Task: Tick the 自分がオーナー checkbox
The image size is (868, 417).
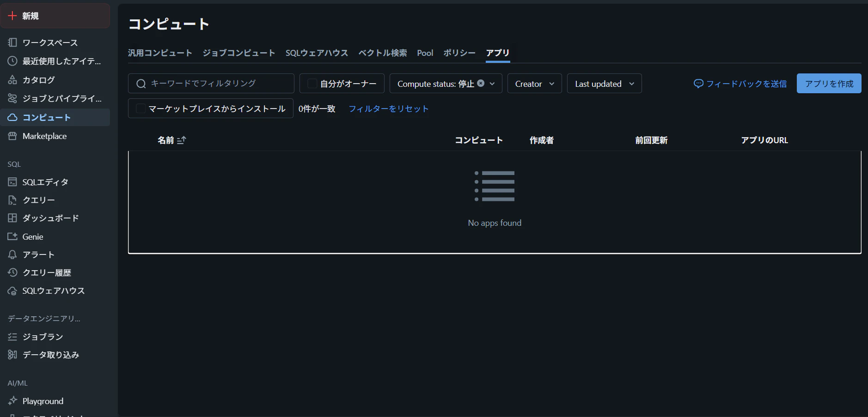Action: pyautogui.click(x=312, y=84)
